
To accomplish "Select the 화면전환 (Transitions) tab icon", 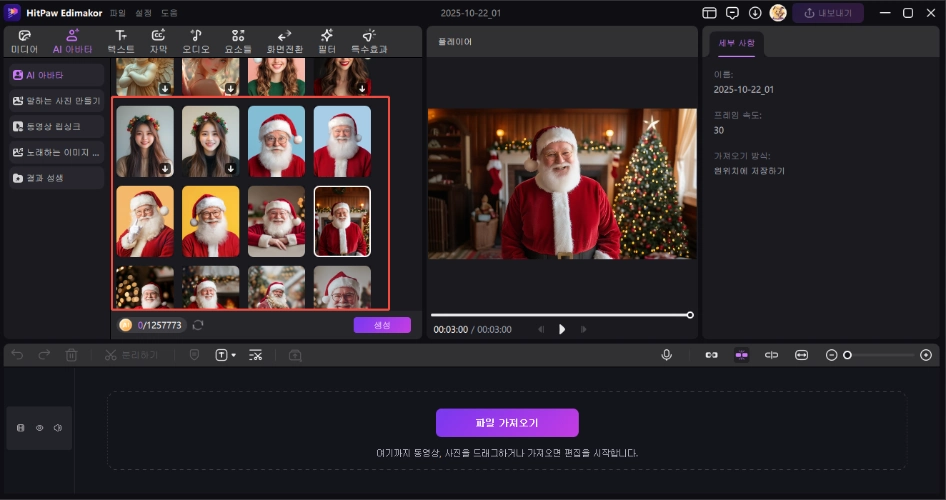I will click(284, 41).
